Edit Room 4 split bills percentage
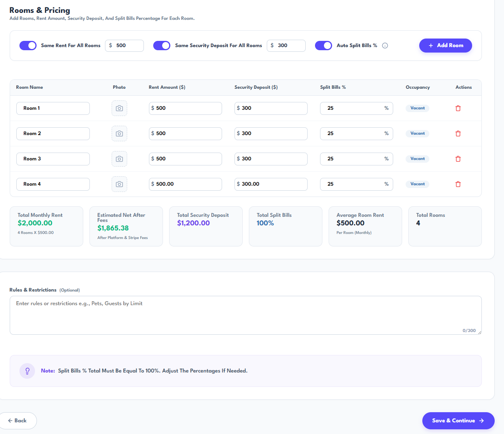This screenshot has height=434, width=504. click(x=357, y=184)
